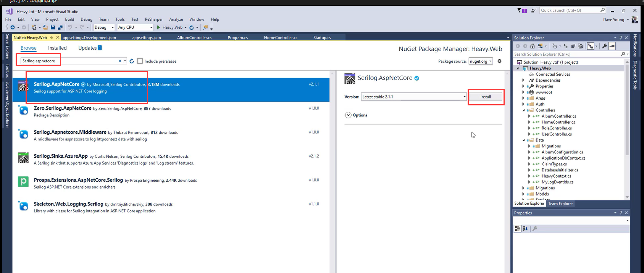This screenshot has width=644, height=273.
Task: Click Sync with Active Document icon
Action: point(565,46)
